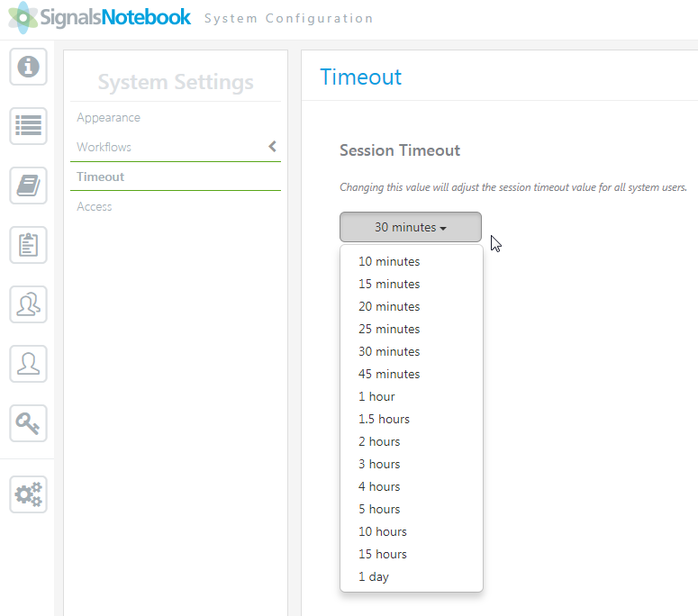Go to the Access settings item
The width and height of the screenshot is (698, 616).
[95, 206]
